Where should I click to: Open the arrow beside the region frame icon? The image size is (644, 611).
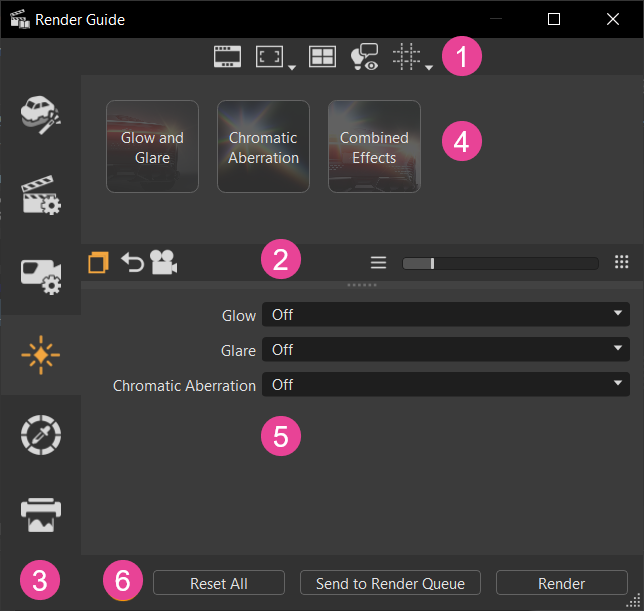coord(292,68)
